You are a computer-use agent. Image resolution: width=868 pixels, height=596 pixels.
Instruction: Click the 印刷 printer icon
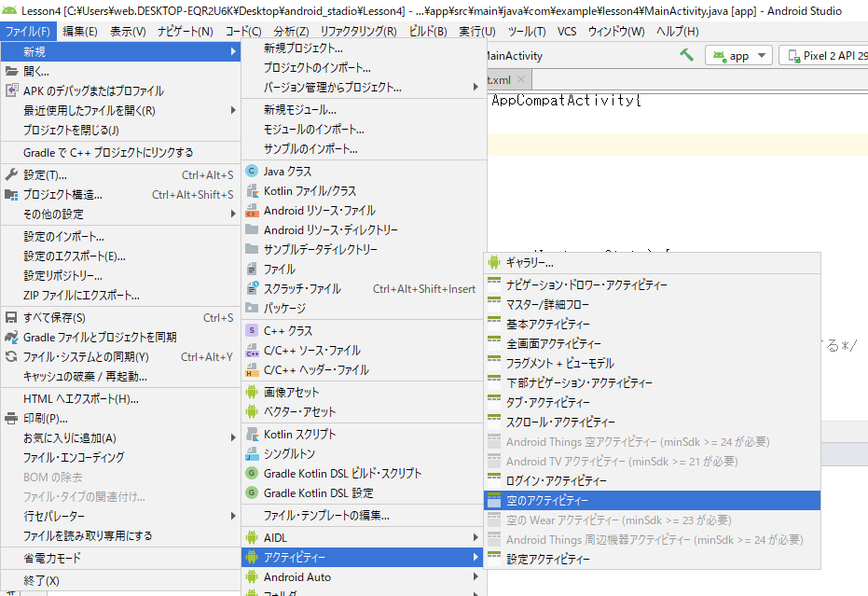point(11,419)
